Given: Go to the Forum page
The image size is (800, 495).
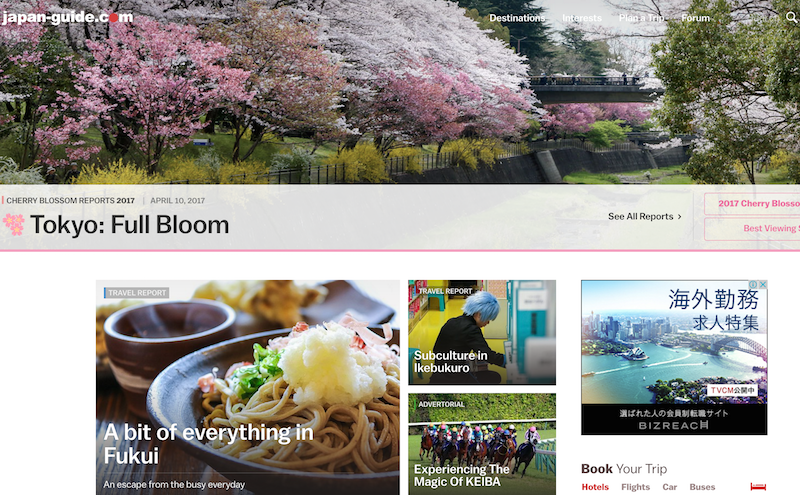Looking at the screenshot, I should tap(695, 18).
